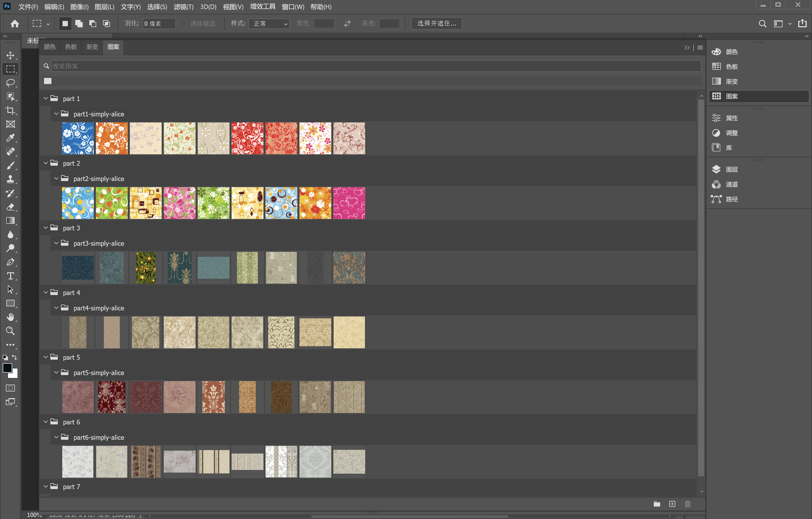Switch to the 渐变 gradients tab

(92, 47)
